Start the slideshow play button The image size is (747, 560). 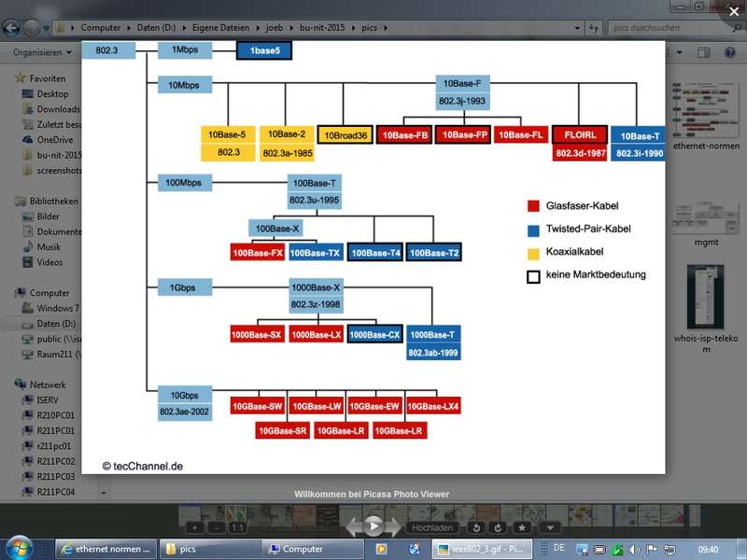[374, 526]
